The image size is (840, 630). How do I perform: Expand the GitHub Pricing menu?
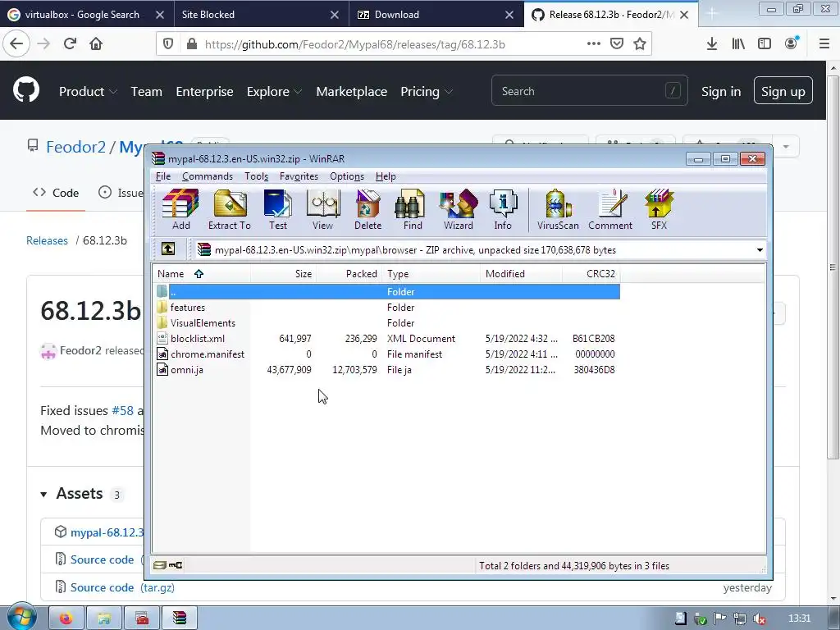point(427,92)
